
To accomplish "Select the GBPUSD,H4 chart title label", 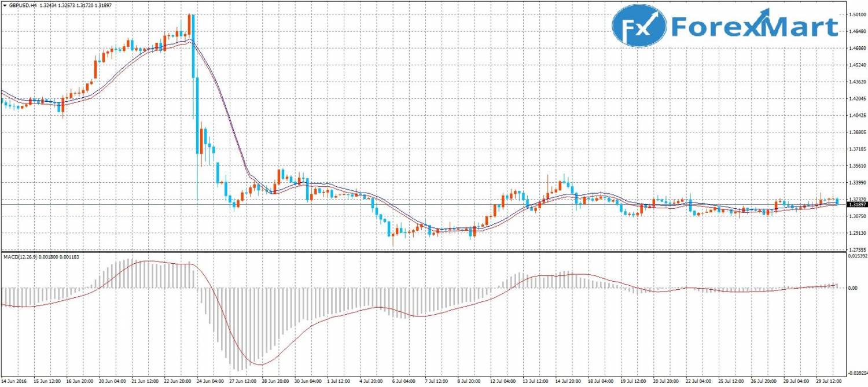I will click(x=22, y=5).
